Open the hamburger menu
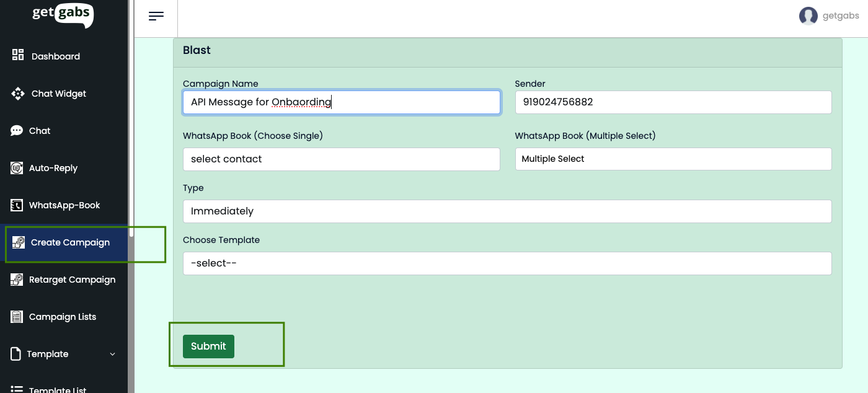Screen dimensions: 868x393 (156, 16)
